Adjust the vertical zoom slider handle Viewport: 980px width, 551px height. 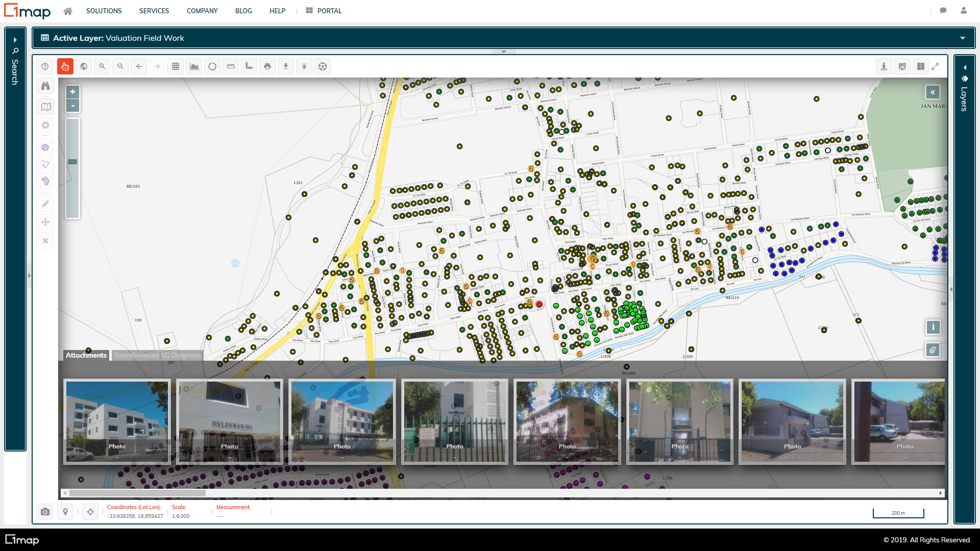(x=72, y=162)
